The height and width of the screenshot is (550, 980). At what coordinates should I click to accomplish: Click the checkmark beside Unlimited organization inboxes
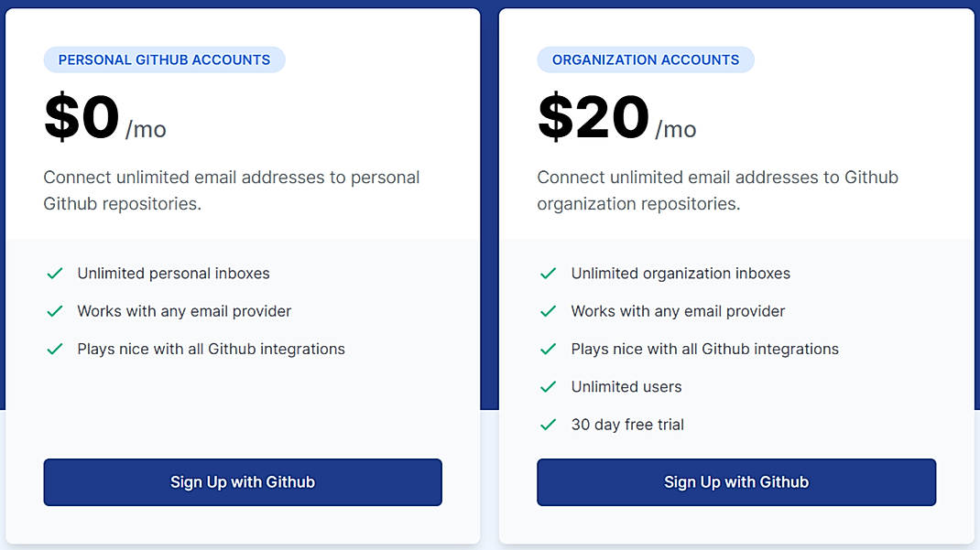[x=548, y=273]
